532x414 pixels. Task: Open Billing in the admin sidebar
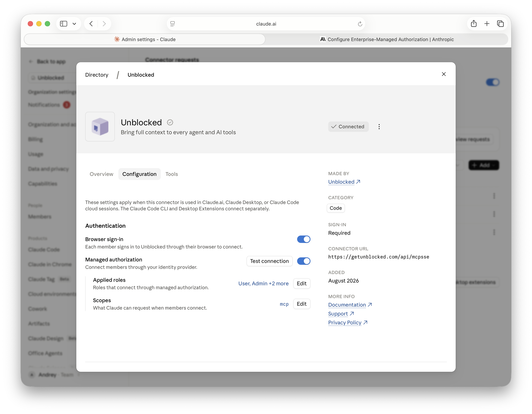[x=36, y=139]
